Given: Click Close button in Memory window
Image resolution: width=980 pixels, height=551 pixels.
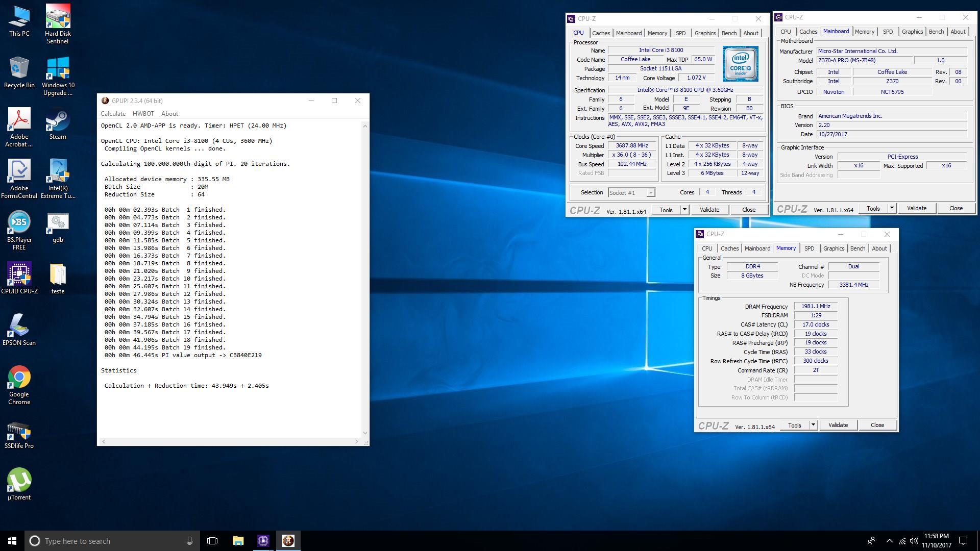Looking at the screenshot, I should pos(877,425).
